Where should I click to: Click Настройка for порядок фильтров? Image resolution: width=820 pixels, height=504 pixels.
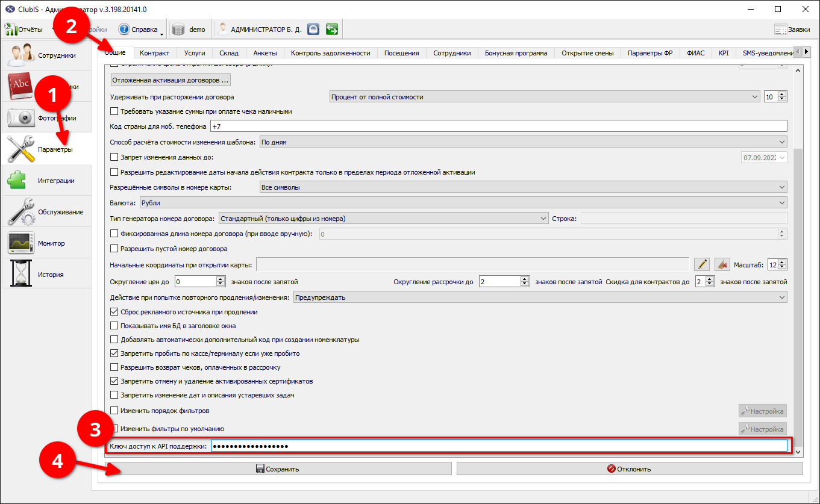(763, 411)
